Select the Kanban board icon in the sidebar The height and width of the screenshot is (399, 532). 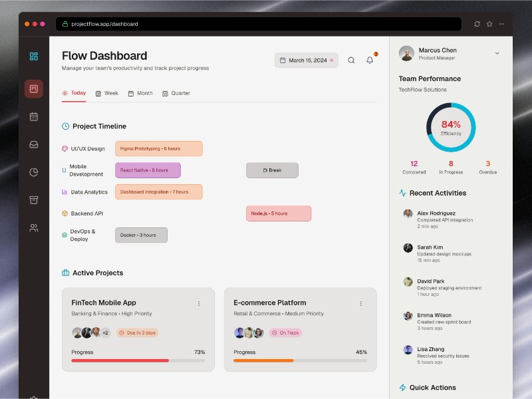34,88
